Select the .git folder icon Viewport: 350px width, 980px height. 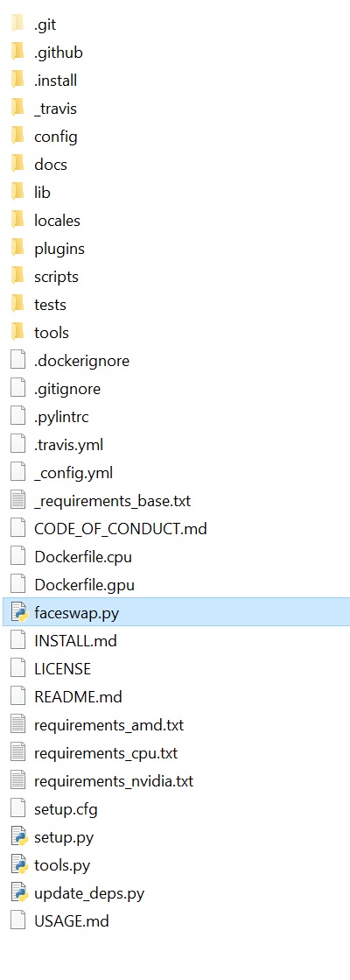coord(17,25)
